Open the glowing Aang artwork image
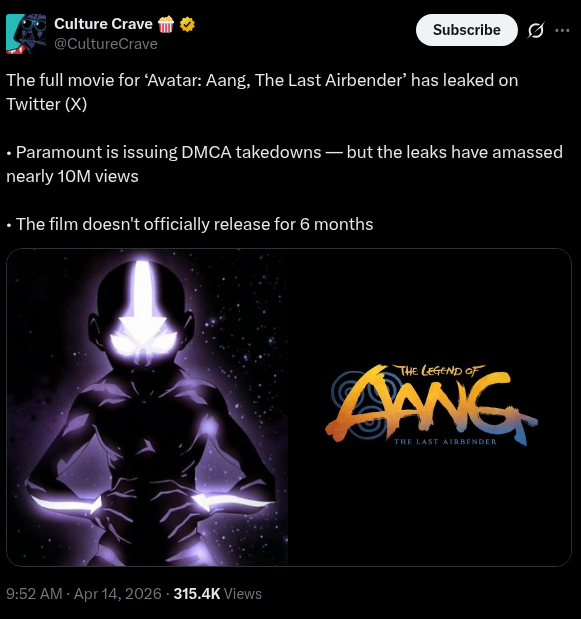 [147, 407]
